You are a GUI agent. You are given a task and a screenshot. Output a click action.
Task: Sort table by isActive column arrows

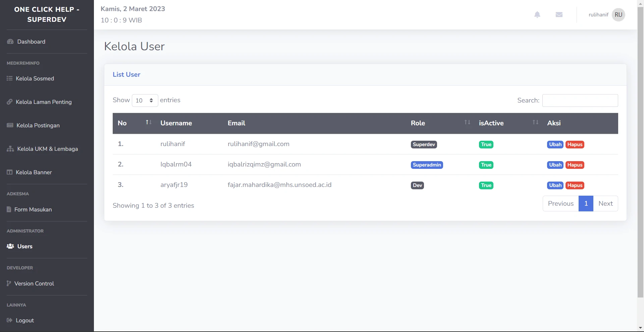pyautogui.click(x=535, y=123)
